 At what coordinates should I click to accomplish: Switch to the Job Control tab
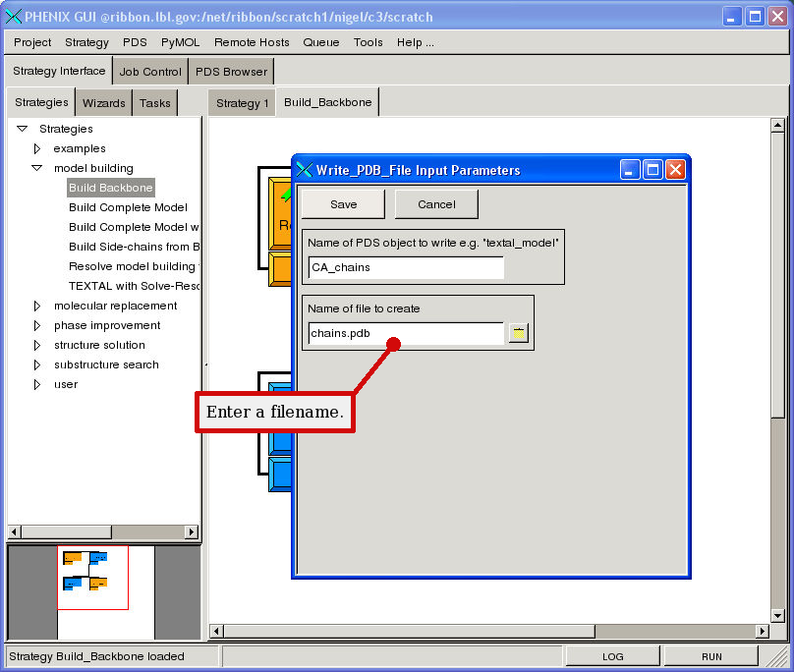pyautogui.click(x=150, y=72)
